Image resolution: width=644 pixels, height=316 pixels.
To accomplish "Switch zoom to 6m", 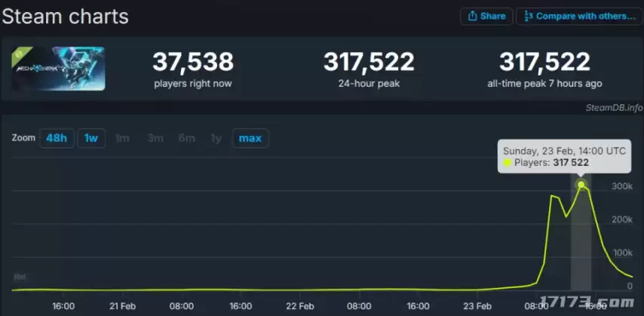I will coord(186,139).
